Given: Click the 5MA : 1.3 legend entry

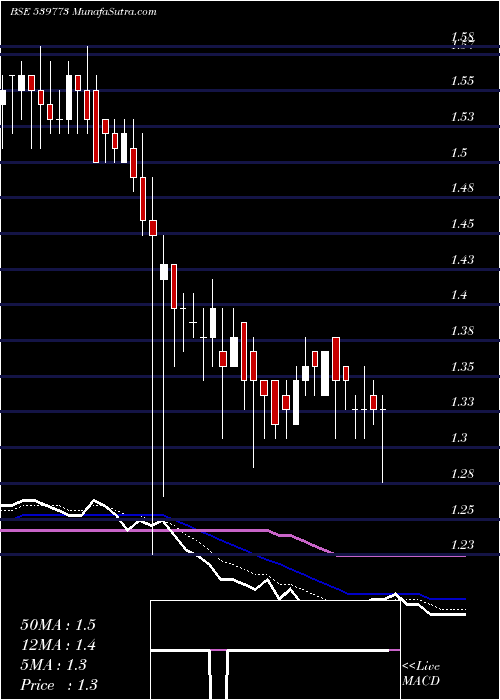Looking at the screenshot, I should pos(53,665).
